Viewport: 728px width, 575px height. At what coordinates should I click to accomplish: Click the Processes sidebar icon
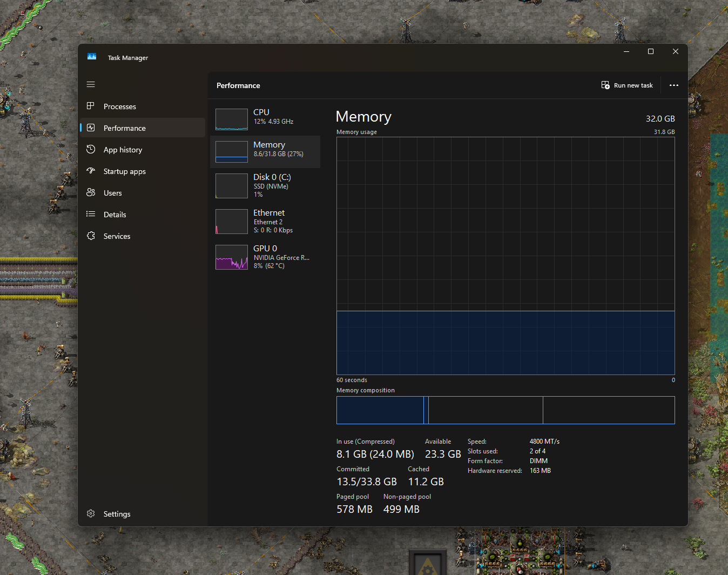[91, 106]
